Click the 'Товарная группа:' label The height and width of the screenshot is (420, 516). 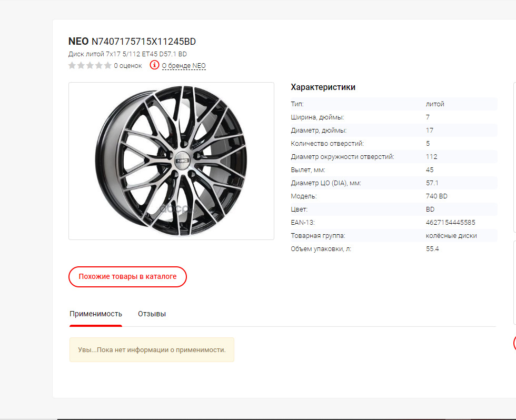click(x=318, y=235)
